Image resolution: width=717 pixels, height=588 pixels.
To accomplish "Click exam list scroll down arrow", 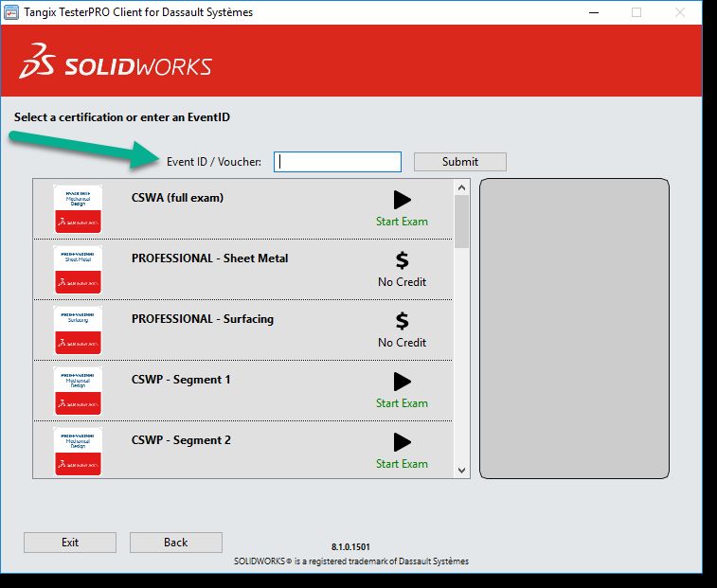I will (461, 470).
